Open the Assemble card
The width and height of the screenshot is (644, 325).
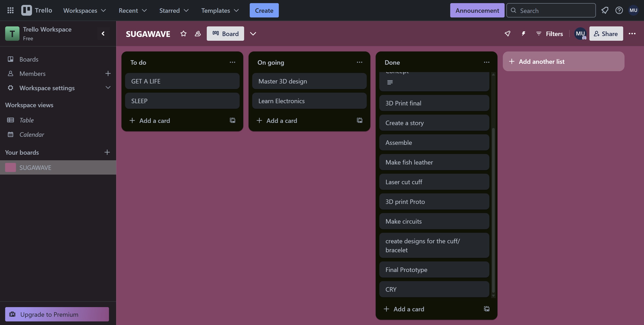434,143
